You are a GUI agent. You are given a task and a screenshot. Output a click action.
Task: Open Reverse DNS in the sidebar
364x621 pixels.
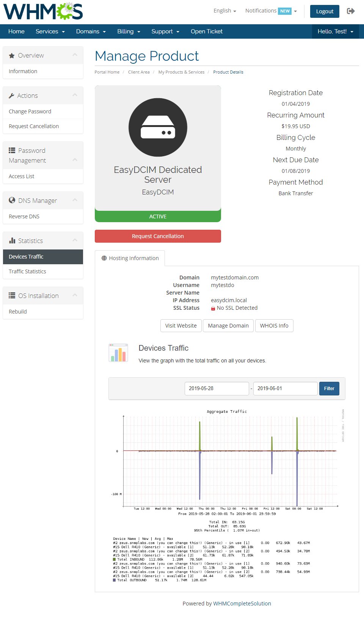(x=43, y=216)
